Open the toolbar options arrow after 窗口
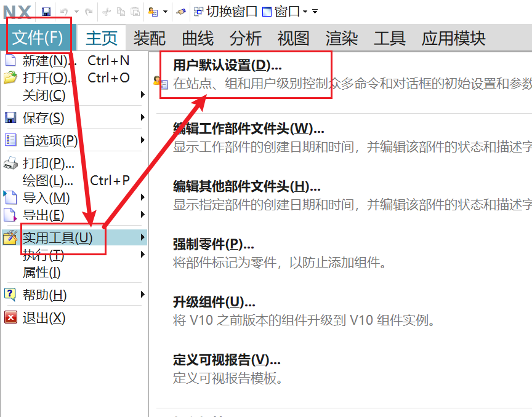 click(x=315, y=12)
